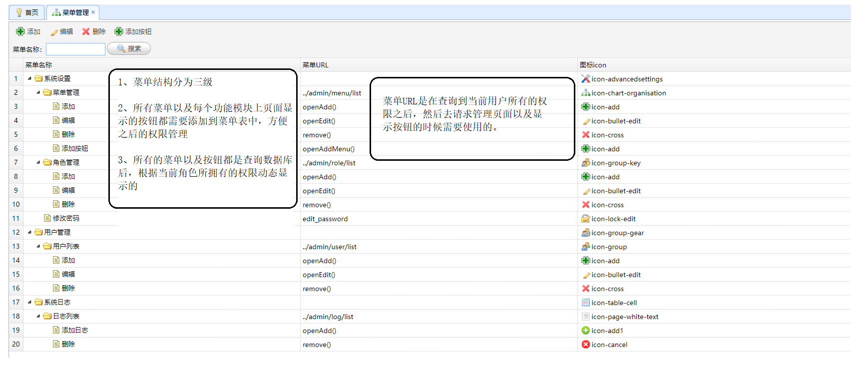
Task: Click the icon-cancel red circle icon
Action: click(x=586, y=345)
